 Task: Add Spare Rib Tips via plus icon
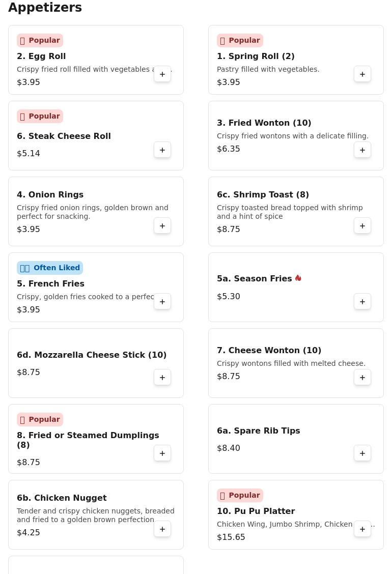[362, 453]
